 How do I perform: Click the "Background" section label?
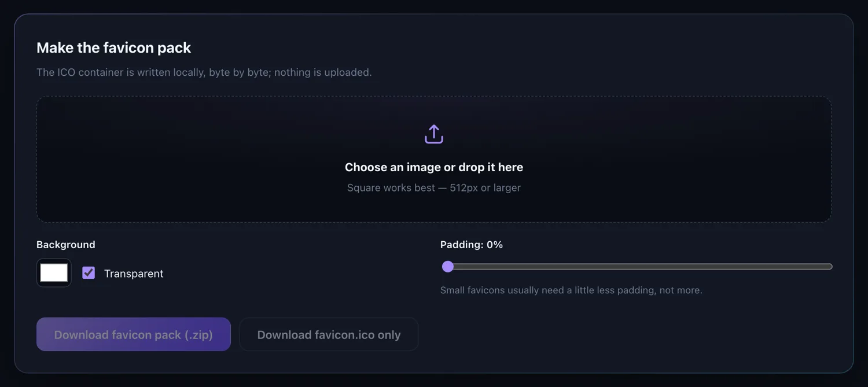[x=66, y=245]
